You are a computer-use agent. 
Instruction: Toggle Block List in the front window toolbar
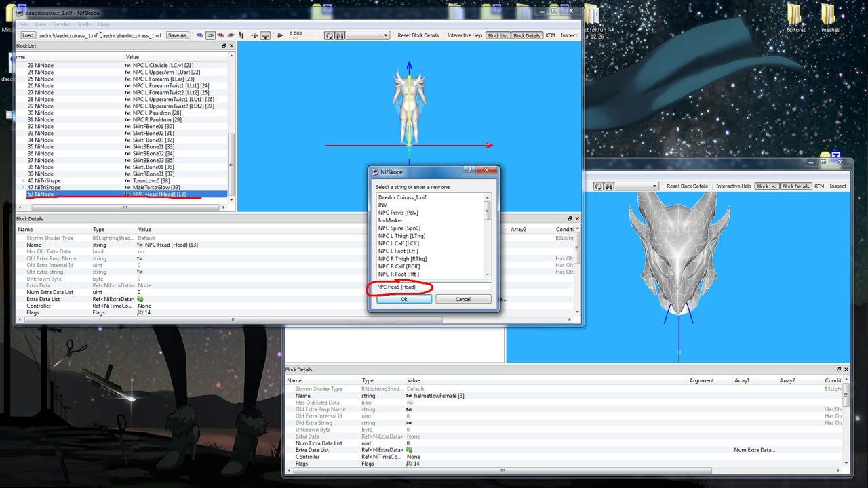498,35
